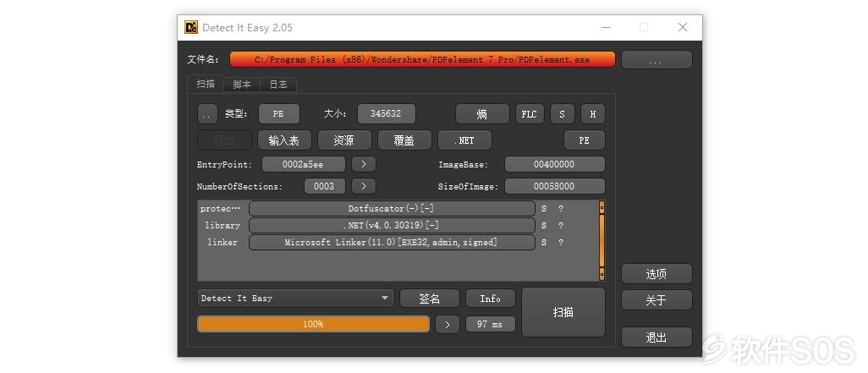Screen dimensions: 868x373
Task: Click the PE type button
Action: tap(278, 114)
